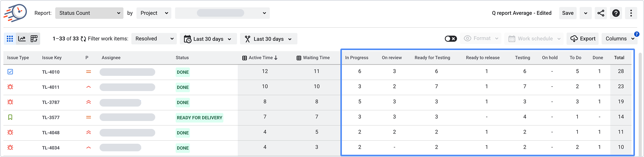Open issue TL-3787 link
The width and height of the screenshot is (644, 157).
[51, 102]
